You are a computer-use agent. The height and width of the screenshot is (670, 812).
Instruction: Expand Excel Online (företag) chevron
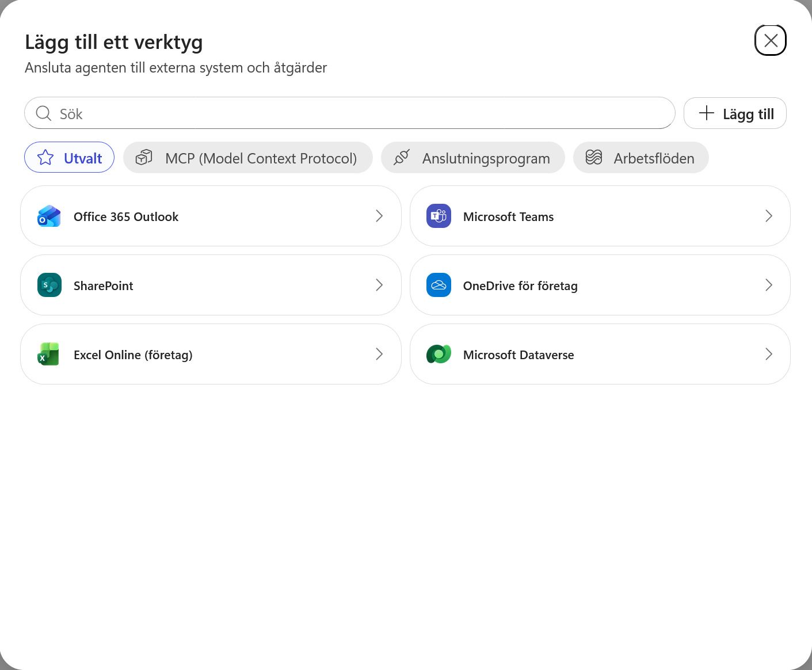click(379, 354)
